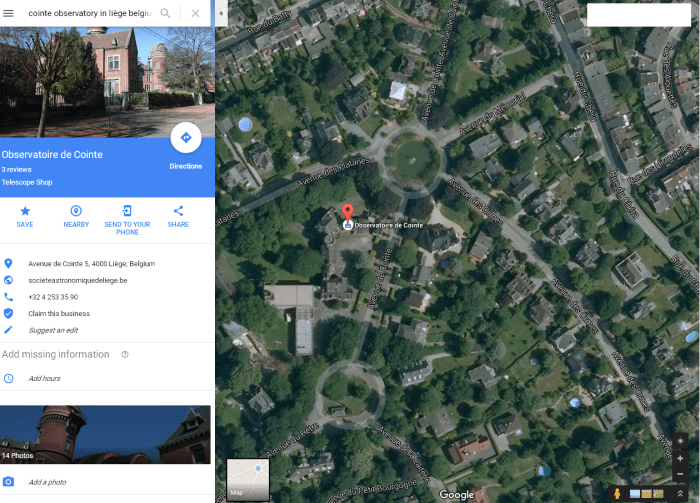Viewport: 700px width, 503px height.
Task: Save the place with star icon
Action: 25,216
